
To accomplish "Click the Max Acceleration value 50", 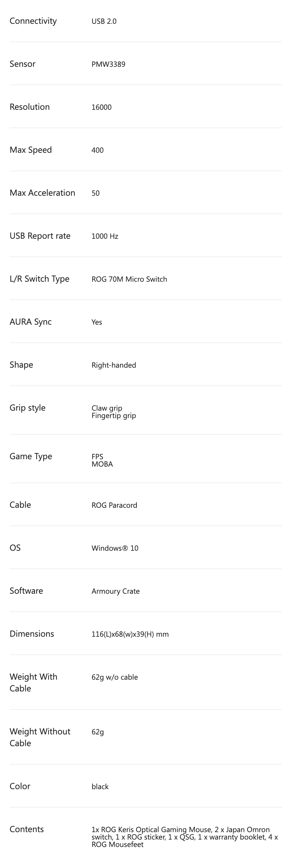I will pyautogui.click(x=95, y=193).
